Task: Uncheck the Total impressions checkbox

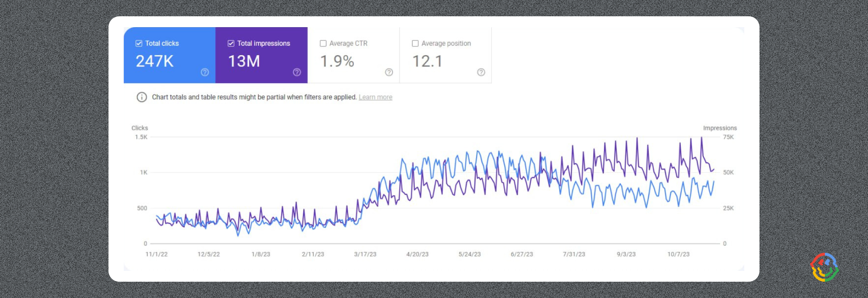Action: [231, 43]
